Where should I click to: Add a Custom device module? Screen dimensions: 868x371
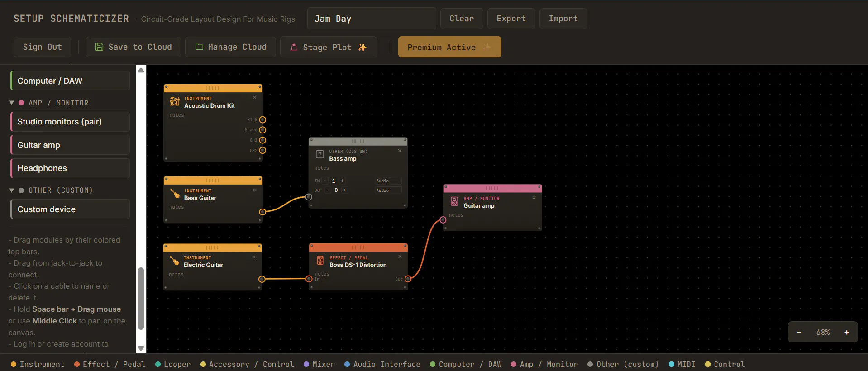tap(70, 209)
